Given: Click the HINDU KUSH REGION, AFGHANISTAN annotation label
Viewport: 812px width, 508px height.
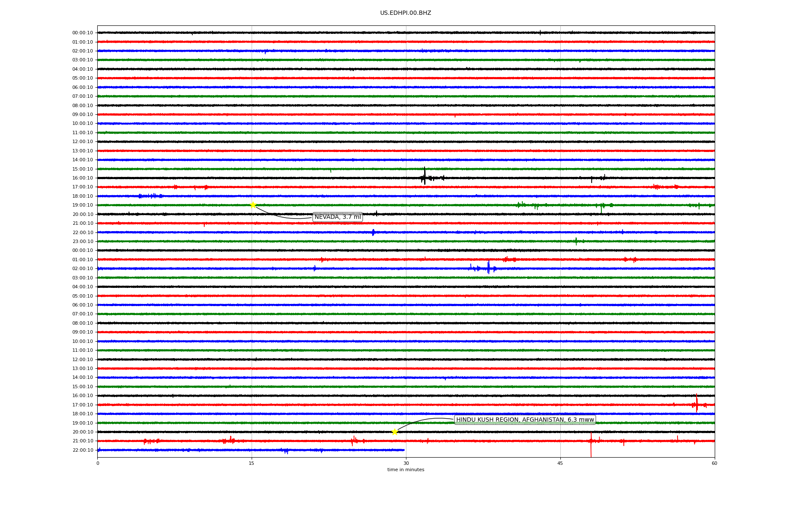Looking at the screenshot, I should click(x=525, y=420).
